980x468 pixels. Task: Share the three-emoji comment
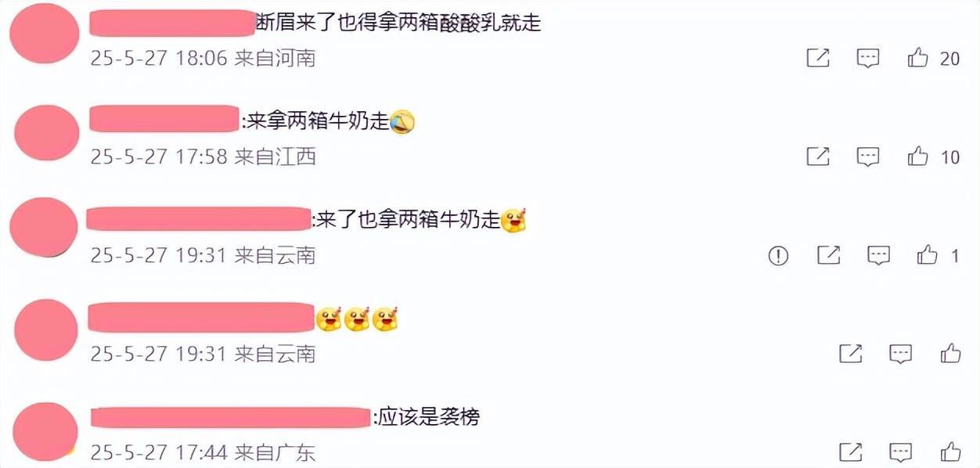(851, 353)
